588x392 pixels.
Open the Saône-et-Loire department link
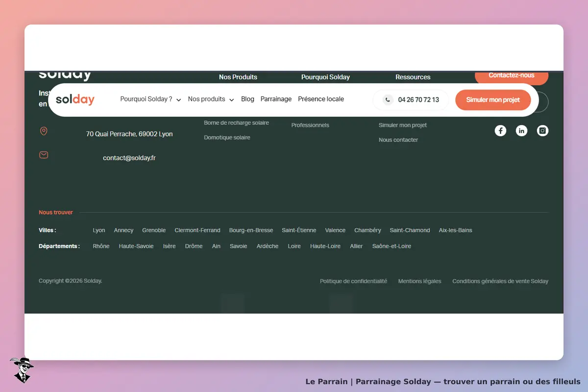coord(392,246)
